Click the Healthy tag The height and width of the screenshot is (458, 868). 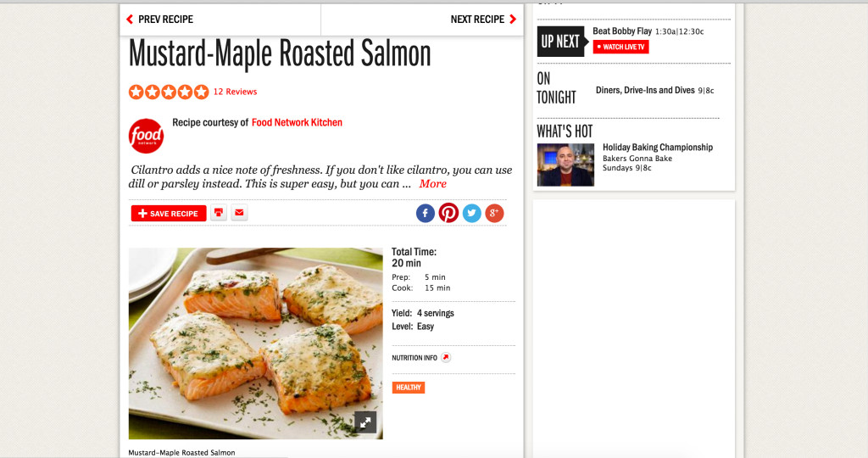(x=409, y=388)
